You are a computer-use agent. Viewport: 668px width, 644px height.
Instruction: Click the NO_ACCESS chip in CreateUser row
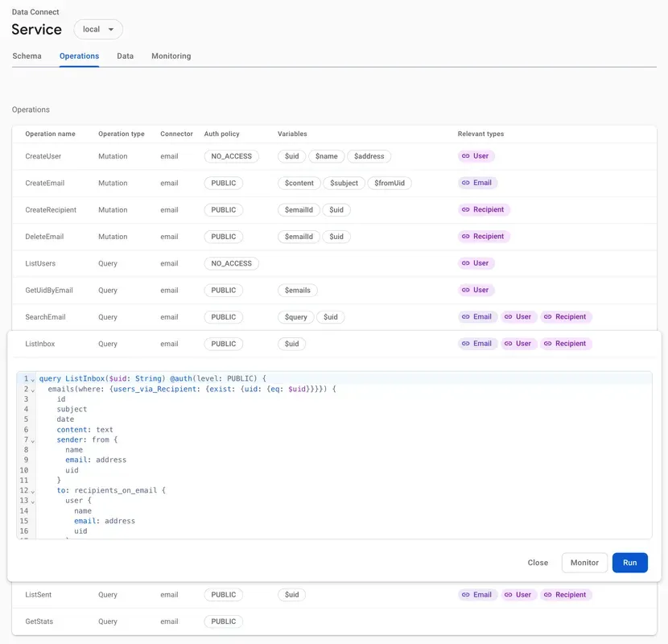point(231,156)
